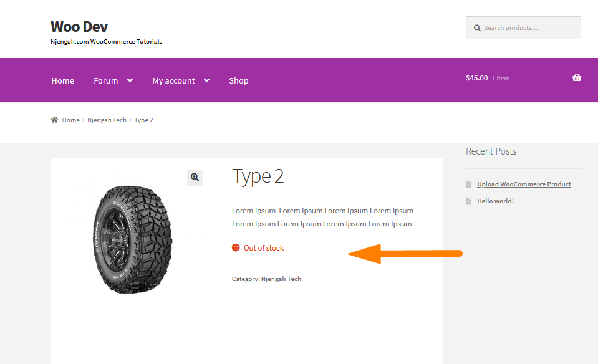598x364 pixels.
Task: Click the Out of stock text
Action: pos(264,248)
